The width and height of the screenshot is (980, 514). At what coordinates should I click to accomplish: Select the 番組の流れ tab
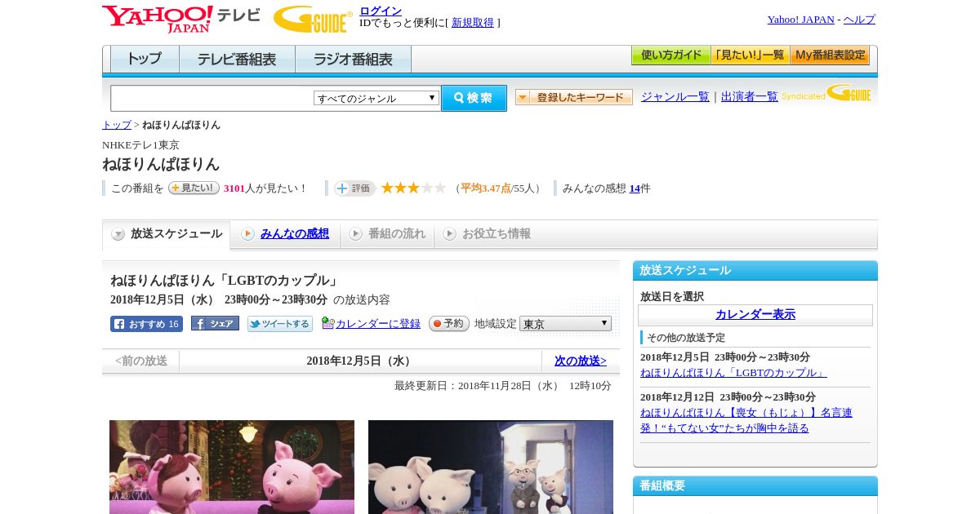click(x=387, y=234)
